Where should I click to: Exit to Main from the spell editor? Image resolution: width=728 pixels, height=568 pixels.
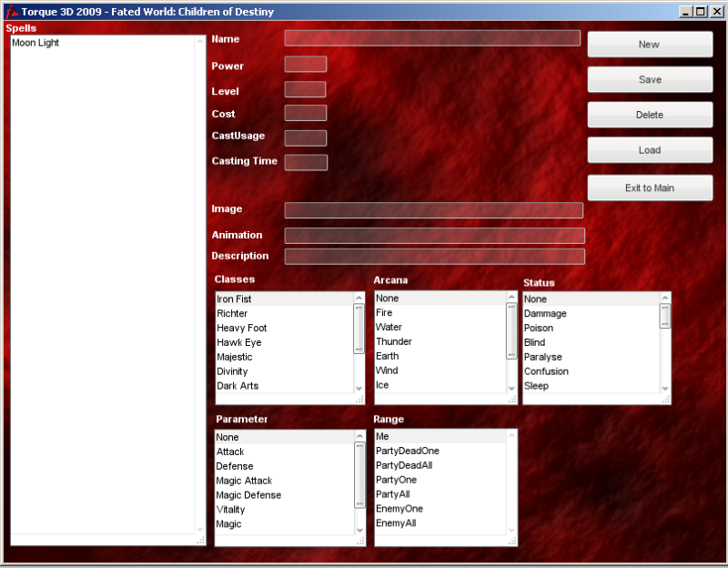tap(649, 188)
